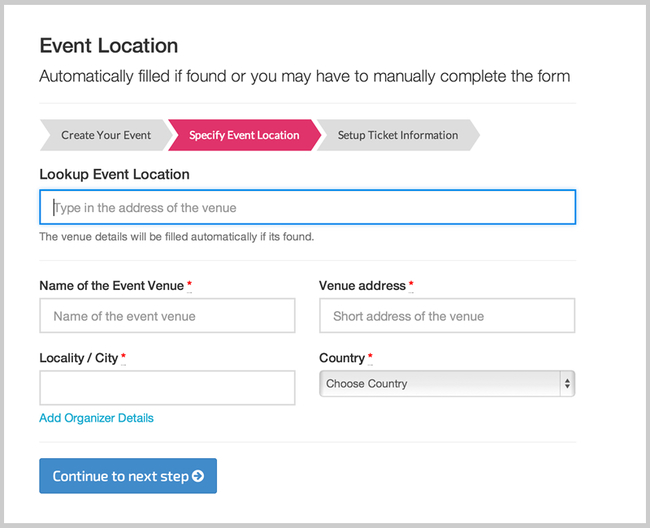Viewport: 650px width, 528px height.
Task: Click the red asterisk beside Name of the Event Venue
Action: [189, 286]
